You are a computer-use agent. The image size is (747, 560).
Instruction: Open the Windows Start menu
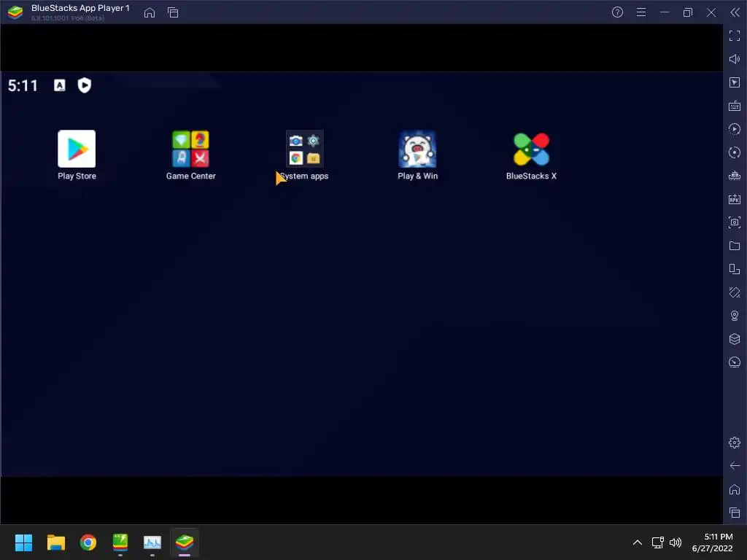[23, 542]
